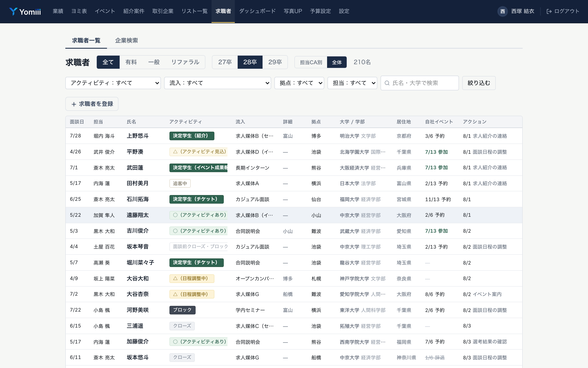The width and height of the screenshot is (588, 368).
Task: Open the 流入：すべて dropdown
Action: click(217, 83)
